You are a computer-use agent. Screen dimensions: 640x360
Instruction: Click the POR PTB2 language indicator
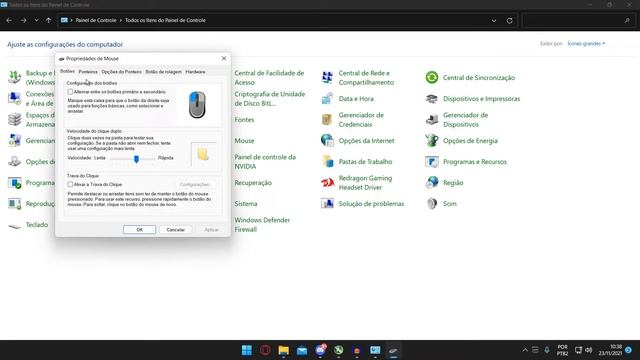tap(562, 350)
